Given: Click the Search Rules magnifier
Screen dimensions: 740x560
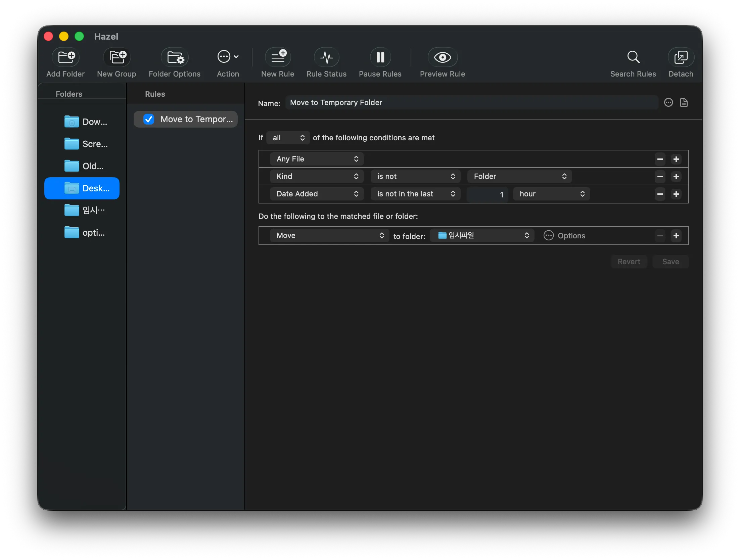Looking at the screenshot, I should click(633, 57).
